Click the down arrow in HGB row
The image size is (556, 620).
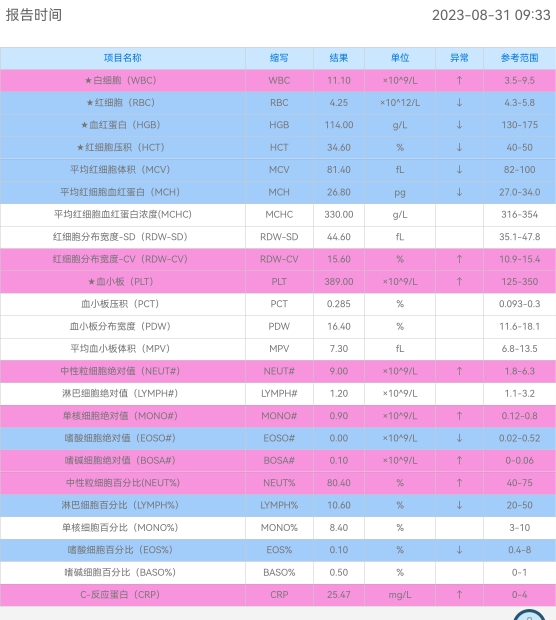pyautogui.click(x=459, y=125)
